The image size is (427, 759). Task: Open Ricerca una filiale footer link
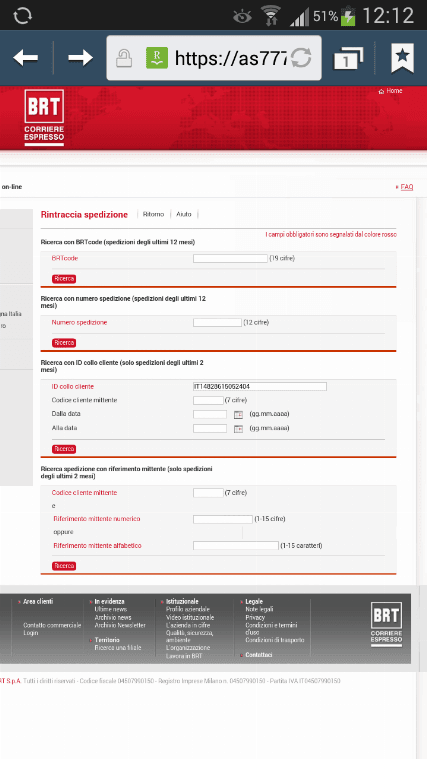118,648
